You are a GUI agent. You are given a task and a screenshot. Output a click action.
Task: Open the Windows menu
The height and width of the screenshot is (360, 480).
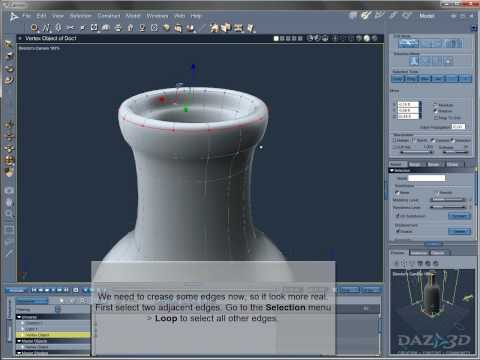point(157,16)
